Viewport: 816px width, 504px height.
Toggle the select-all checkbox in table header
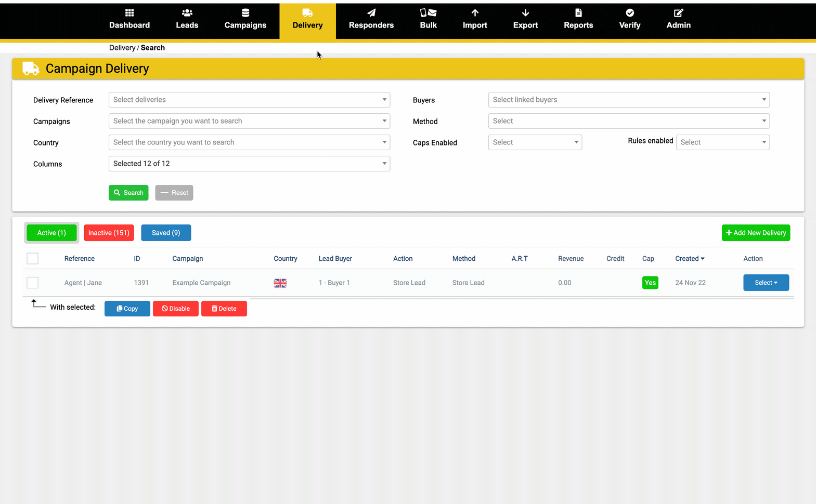32,258
